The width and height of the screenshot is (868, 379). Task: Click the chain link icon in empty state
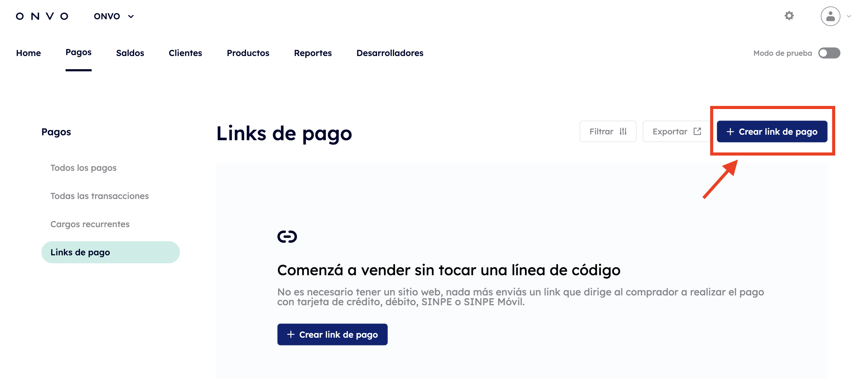287,237
